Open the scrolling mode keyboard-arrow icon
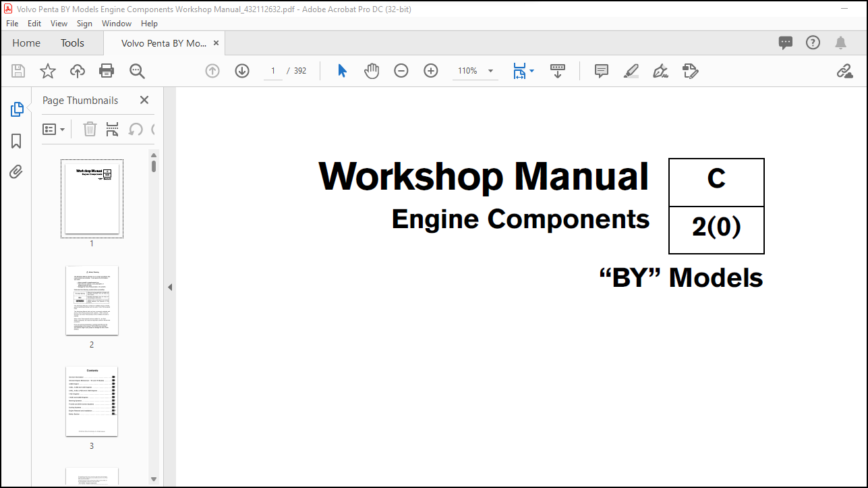The image size is (868, 488). pyautogui.click(x=558, y=71)
